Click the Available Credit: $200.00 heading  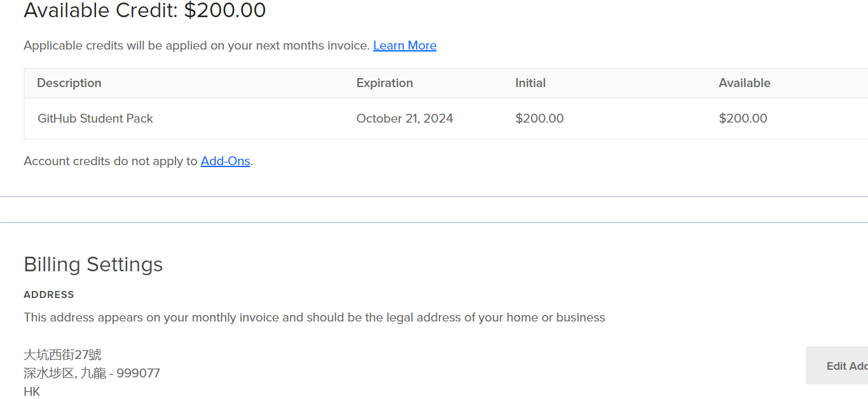145,10
